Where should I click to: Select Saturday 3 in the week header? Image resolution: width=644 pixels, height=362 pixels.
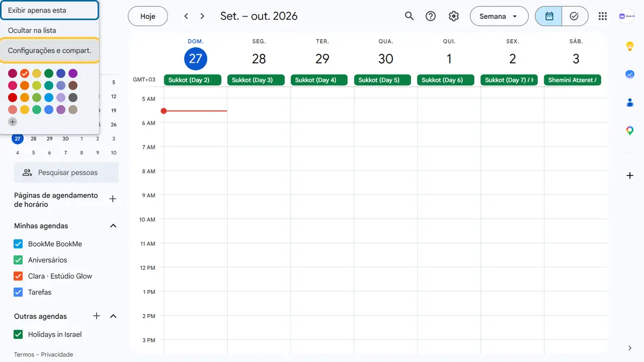click(x=575, y=58)
